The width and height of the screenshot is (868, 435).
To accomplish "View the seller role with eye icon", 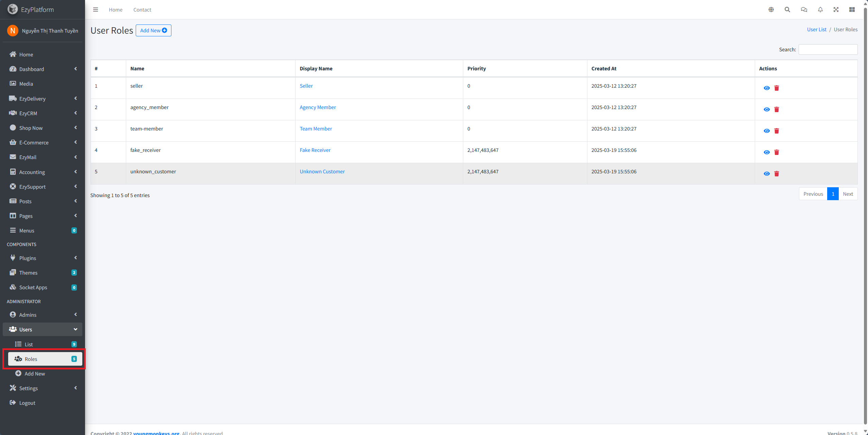I will (767, 88).
